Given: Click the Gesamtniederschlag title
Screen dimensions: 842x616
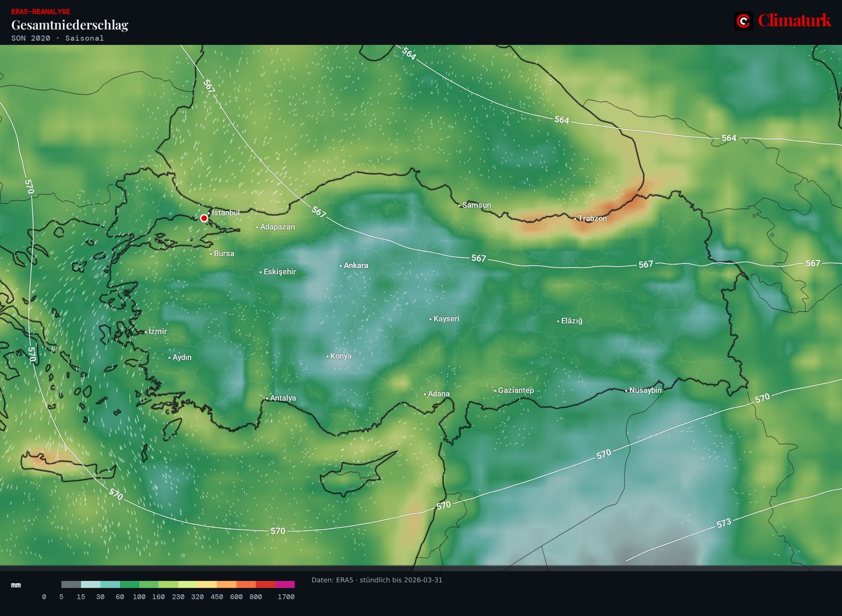Looking at the screenshot, I should tap(70, 25).
